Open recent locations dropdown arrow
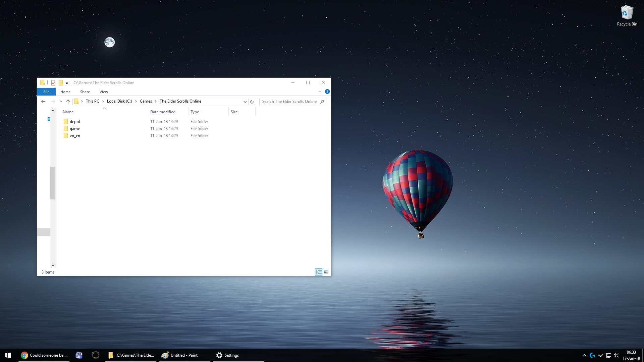This screenshot has width=644, height=362. pyautogui.click(x=61, y=102)
